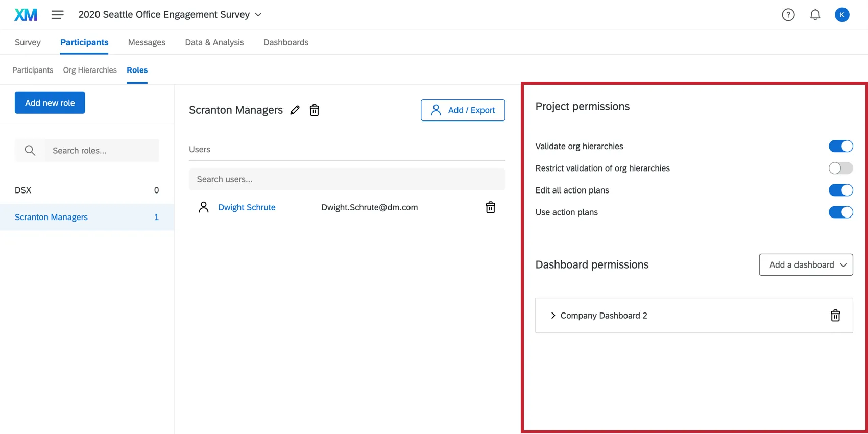Disable Validate org hierarchies toggle
The image size is (868, 434).
click(x=840, y=147)
